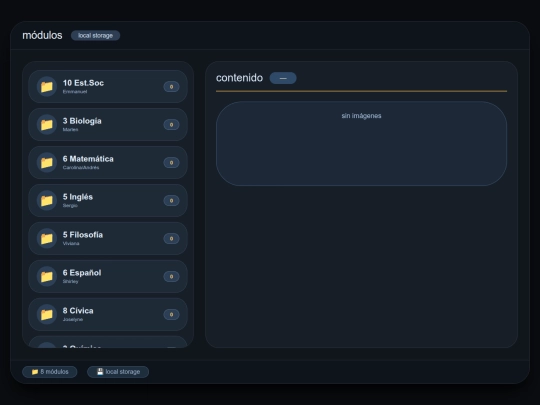Click the image count badge of 10 Est.Soc
Screen dimensions: 540x405
point(171,87)
